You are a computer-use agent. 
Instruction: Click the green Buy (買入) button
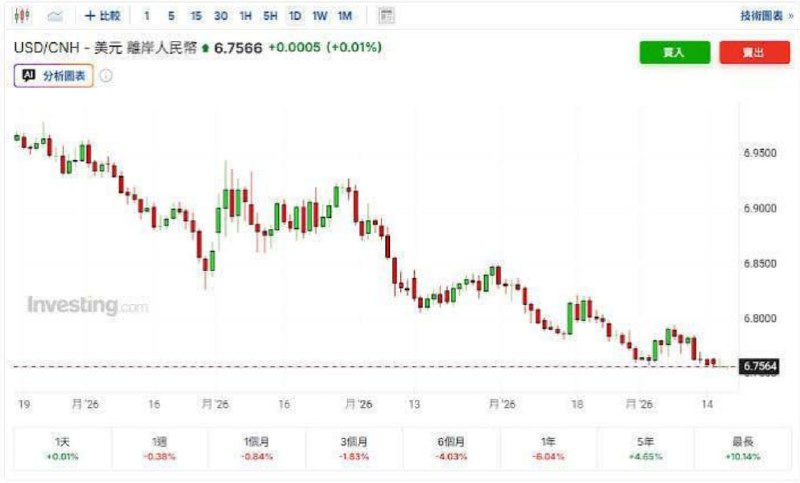tap(674, 52)
